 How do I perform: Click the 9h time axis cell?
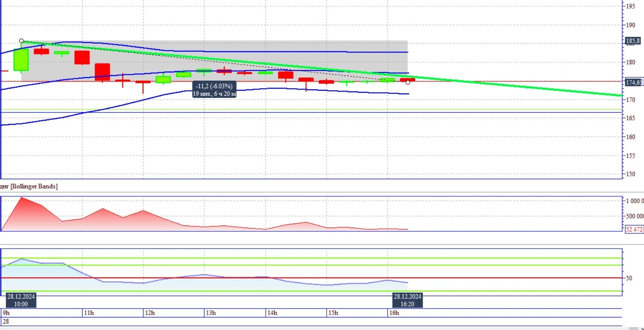[x=41, y=313]
